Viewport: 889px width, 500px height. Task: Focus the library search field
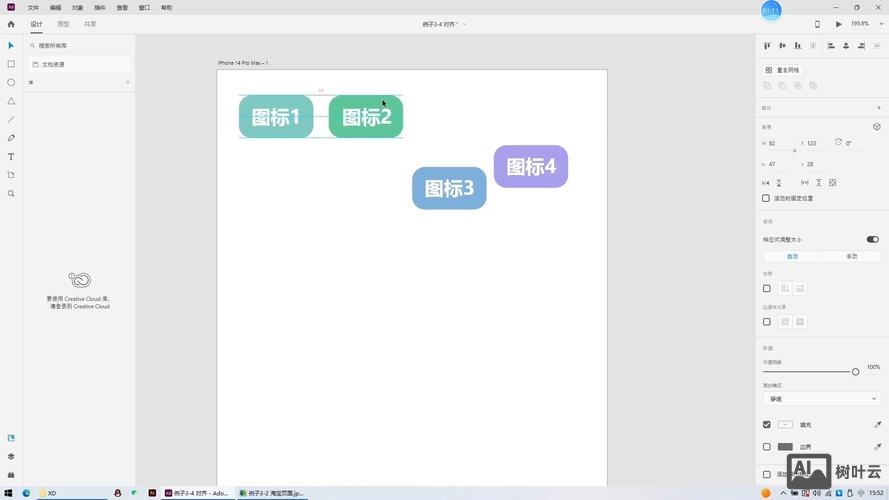[x=79, y=45]
